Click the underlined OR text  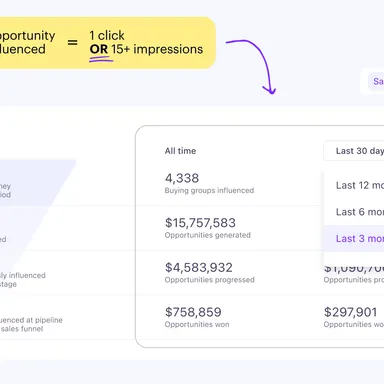pyautogui.click(x=99, y=49)
